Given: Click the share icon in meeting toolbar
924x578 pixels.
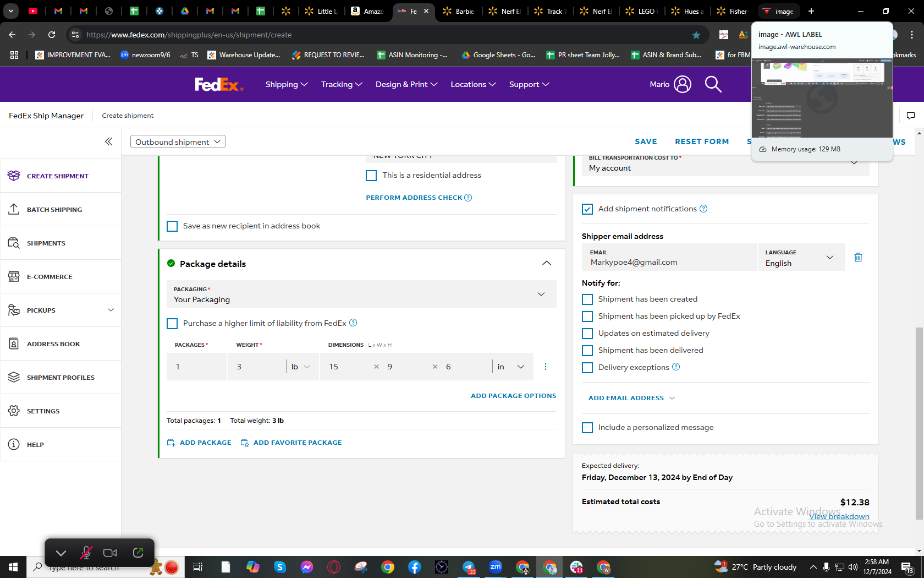Looking at the screenshot, I should pos(138,552).
